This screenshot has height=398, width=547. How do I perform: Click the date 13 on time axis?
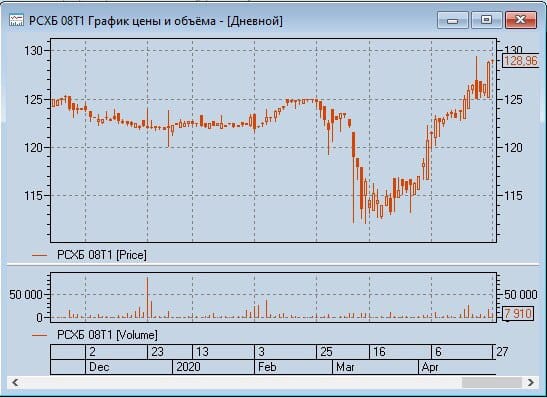point(202,352)
